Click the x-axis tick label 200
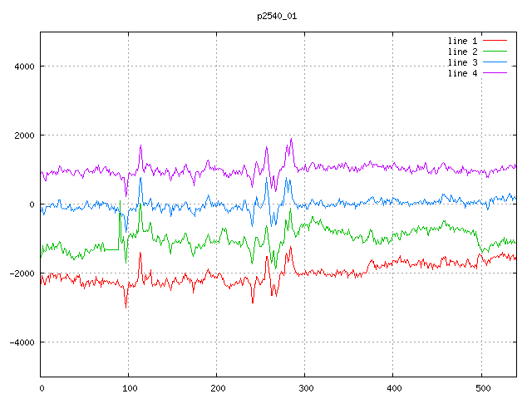The width and height of the screenshot is (532, 399). 217,387
